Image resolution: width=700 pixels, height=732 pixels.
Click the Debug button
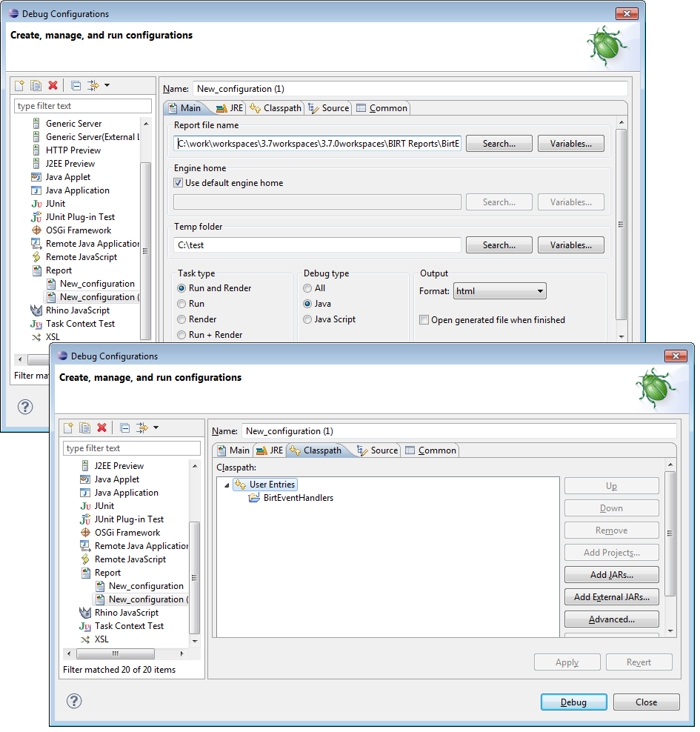[x=573, y=702]
